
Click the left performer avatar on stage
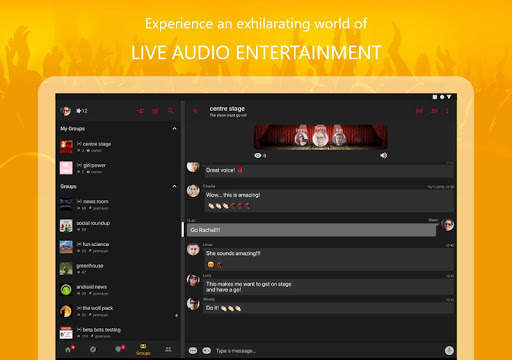click(x=302, y=138)
